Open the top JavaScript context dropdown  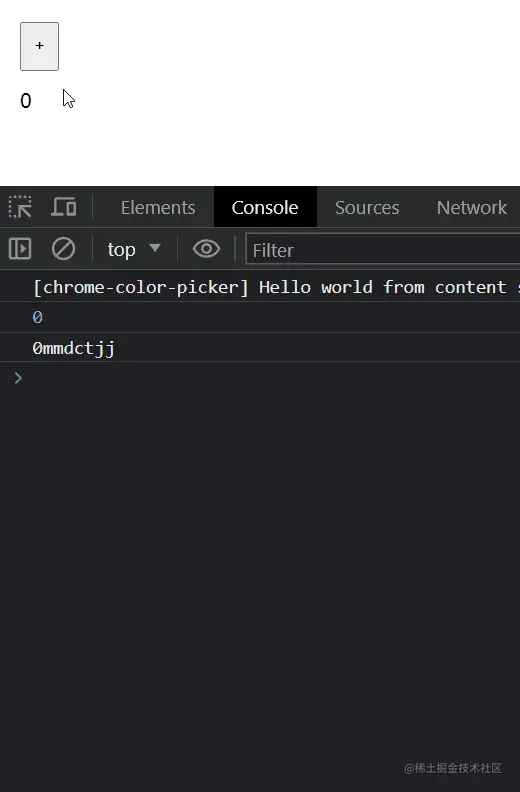[x=134, y=249]
